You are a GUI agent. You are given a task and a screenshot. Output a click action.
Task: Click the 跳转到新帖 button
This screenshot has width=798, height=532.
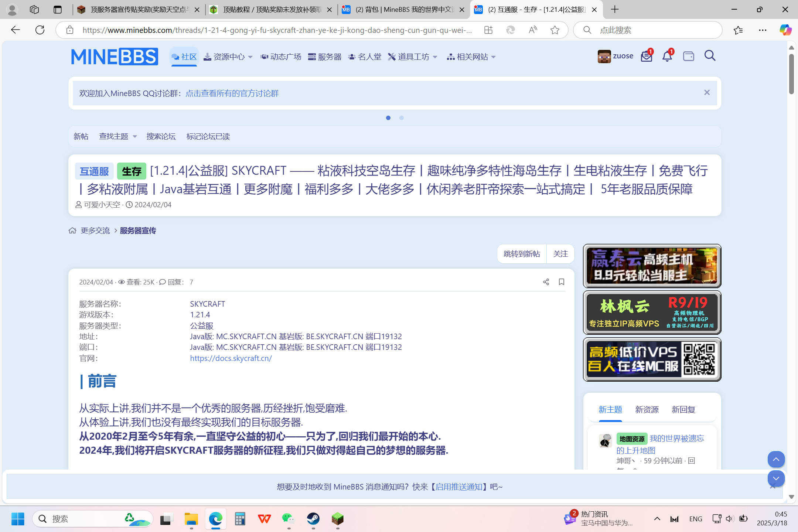pos(522,254)
